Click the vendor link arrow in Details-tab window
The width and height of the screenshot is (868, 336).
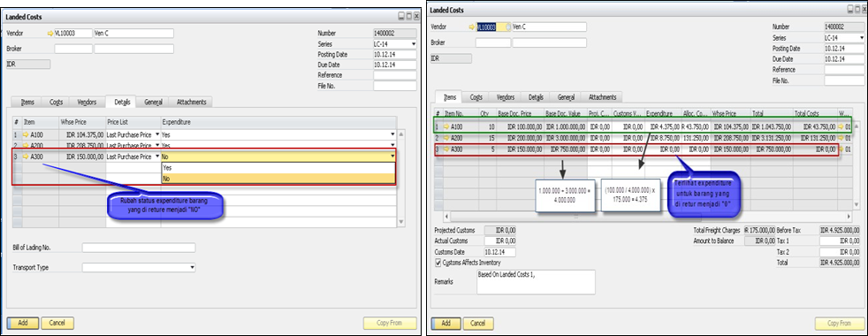tap(49, 34)
